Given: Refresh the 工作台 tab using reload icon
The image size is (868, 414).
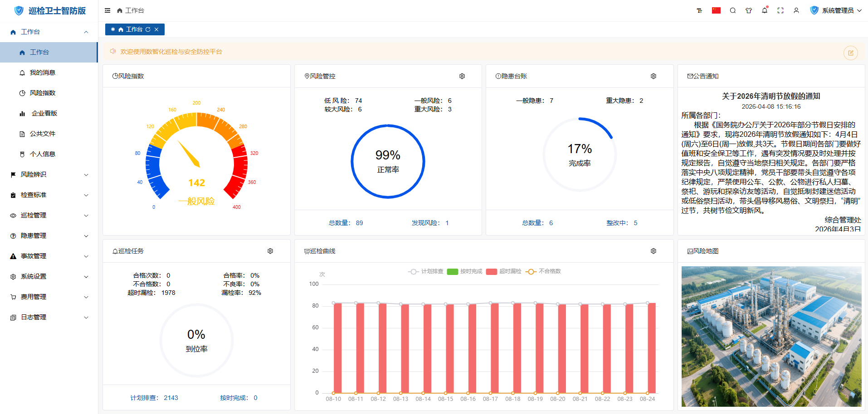Looking at the screenshot, I should (148, 29).
